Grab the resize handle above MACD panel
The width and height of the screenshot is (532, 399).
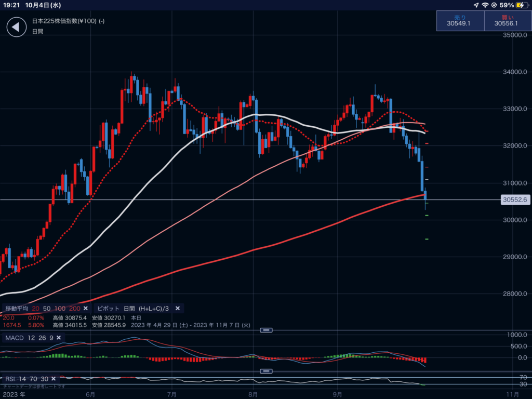(x=266, y=330)
